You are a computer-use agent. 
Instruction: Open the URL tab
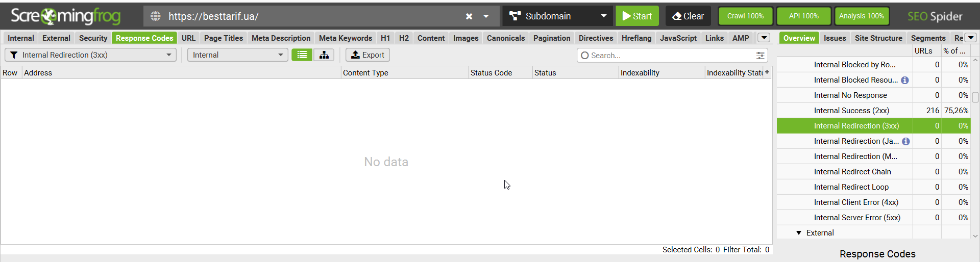click(x=188, y=38)
